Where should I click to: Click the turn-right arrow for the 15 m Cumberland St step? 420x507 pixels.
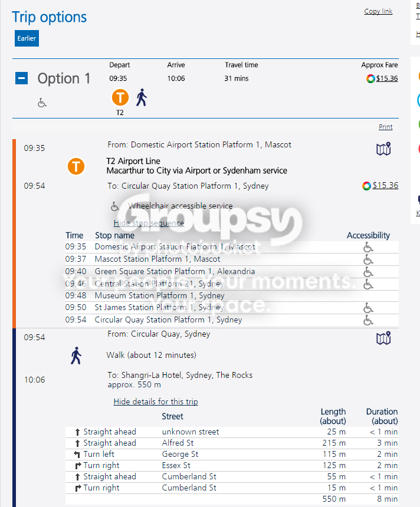point(78,488)
